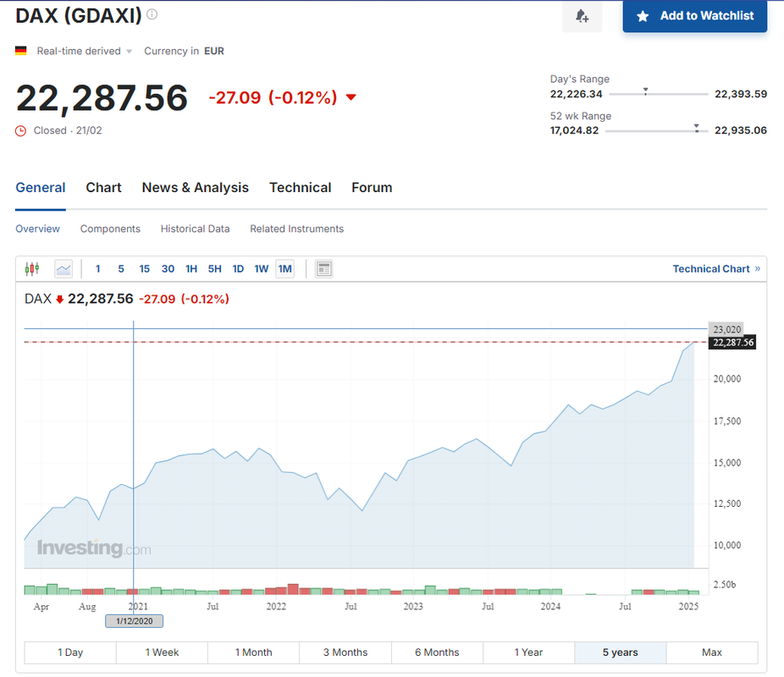The height and width of the screenshot is (677, 784).
Task: Open the Components sub-tab
Action: [110, 228]
